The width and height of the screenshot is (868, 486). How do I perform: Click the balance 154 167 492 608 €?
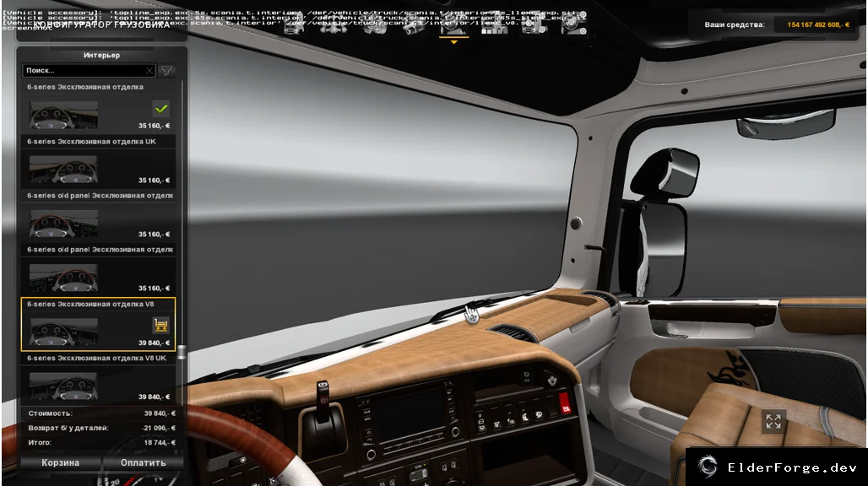pos(818,24)
